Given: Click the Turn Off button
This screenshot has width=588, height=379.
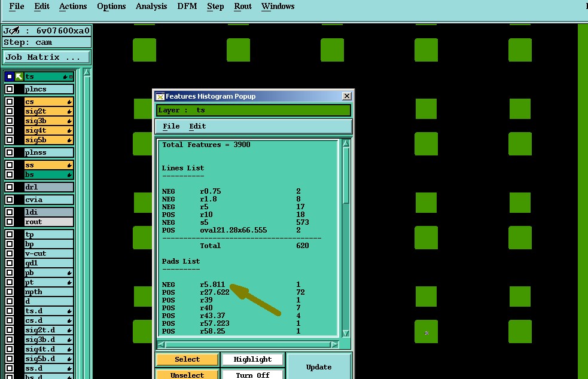Looking at the screenshot, I should [252, 375].
